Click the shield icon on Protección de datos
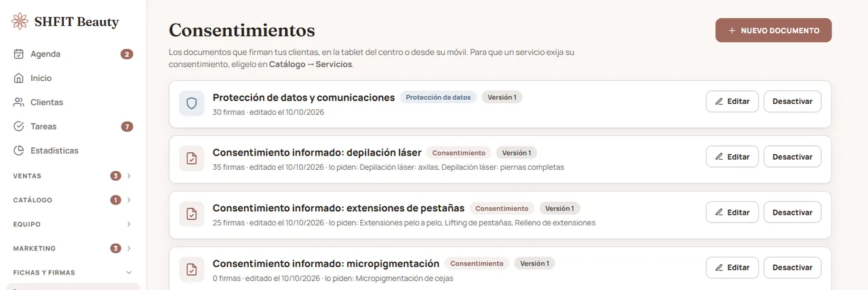868x290 pixels. coord(192,103)
